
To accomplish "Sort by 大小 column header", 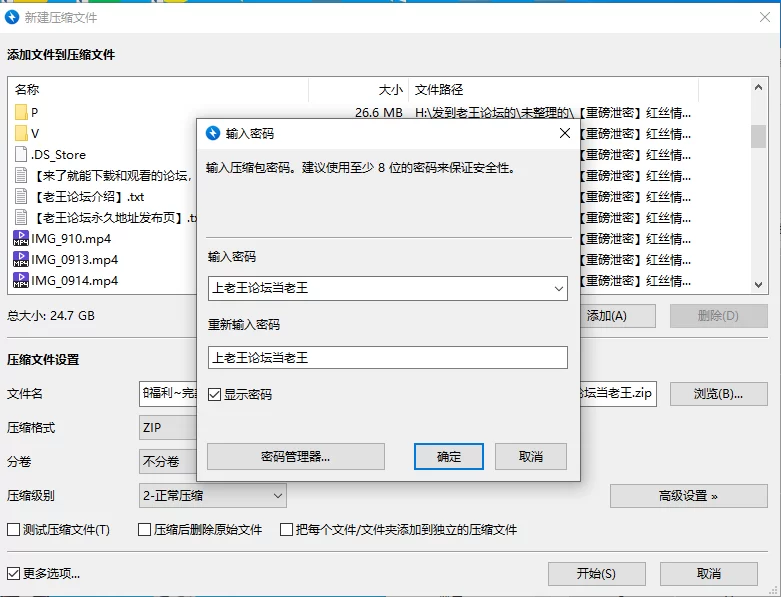I will pos(359,90).
